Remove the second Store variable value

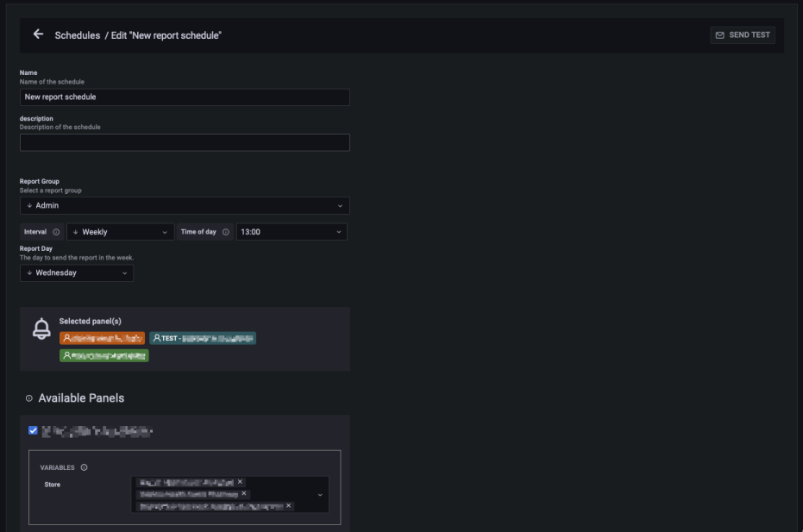click(244, 494)
